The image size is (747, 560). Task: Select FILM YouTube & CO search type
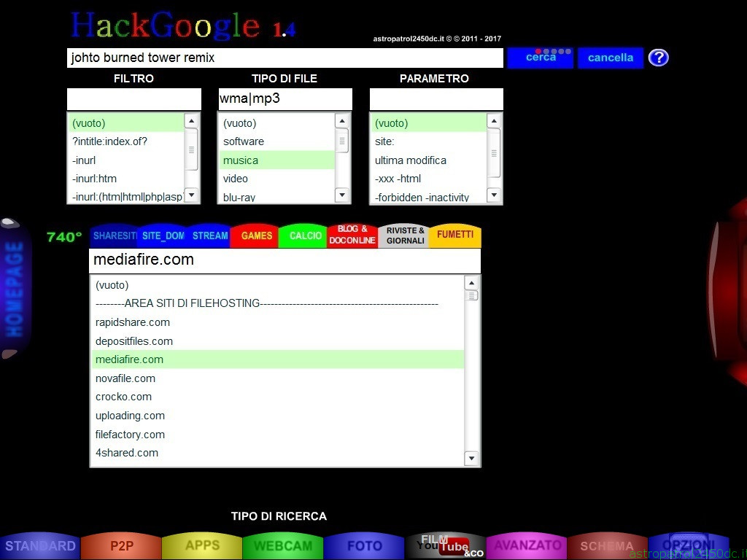coord(446,545)
